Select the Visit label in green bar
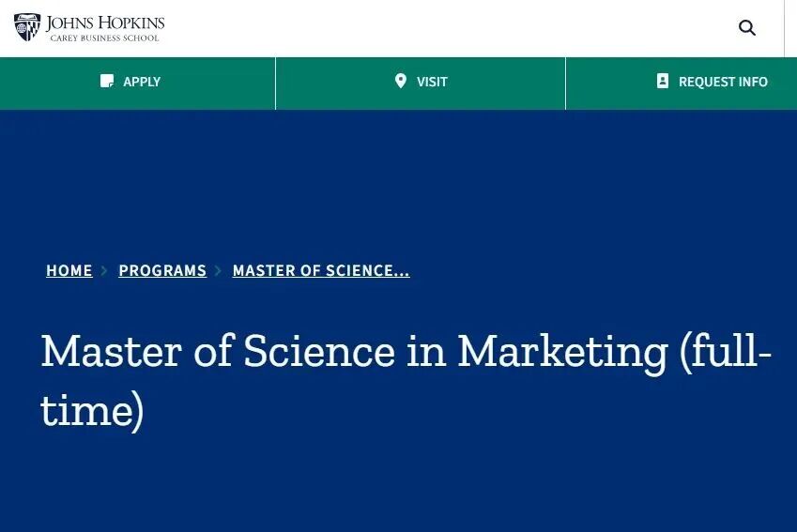 432,83
